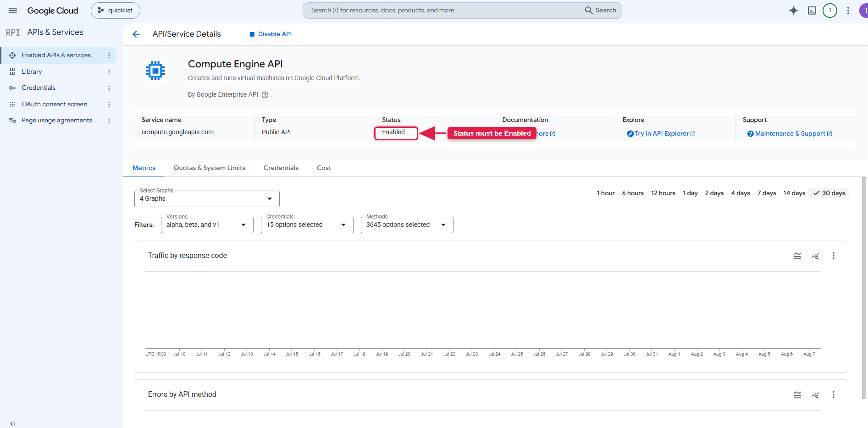Go back using the left arrow
868x428 pixels.
click(136, 34)
